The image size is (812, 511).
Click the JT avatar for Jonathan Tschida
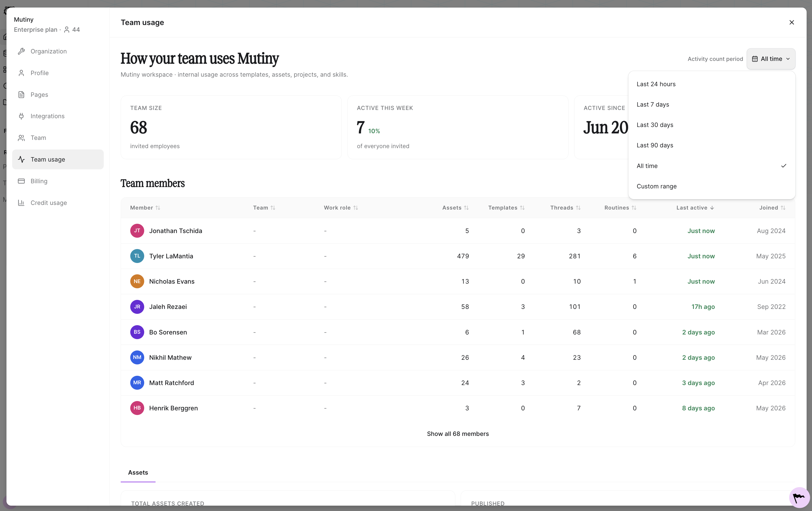point(137,231)
